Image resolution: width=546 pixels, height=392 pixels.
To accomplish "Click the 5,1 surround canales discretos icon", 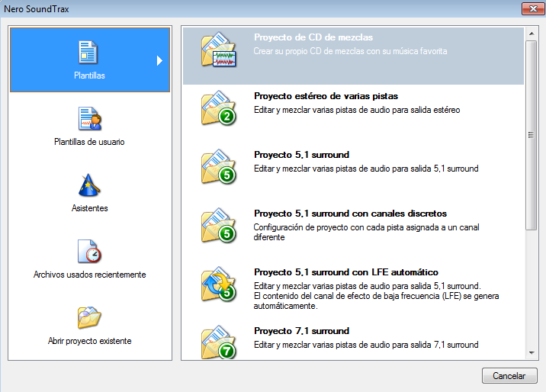I will [x=218, y=226].
